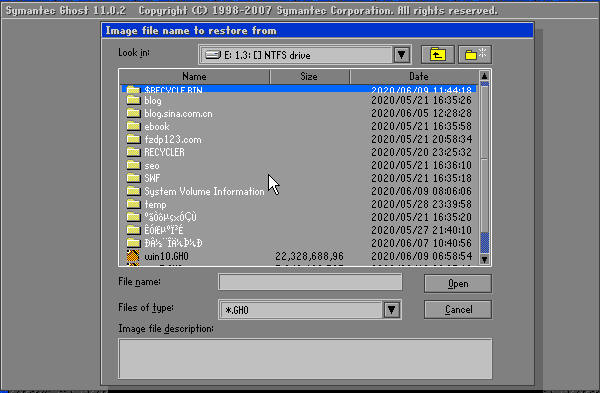
Task: Select the seo folder icon
Action: [x=133, y=165]
